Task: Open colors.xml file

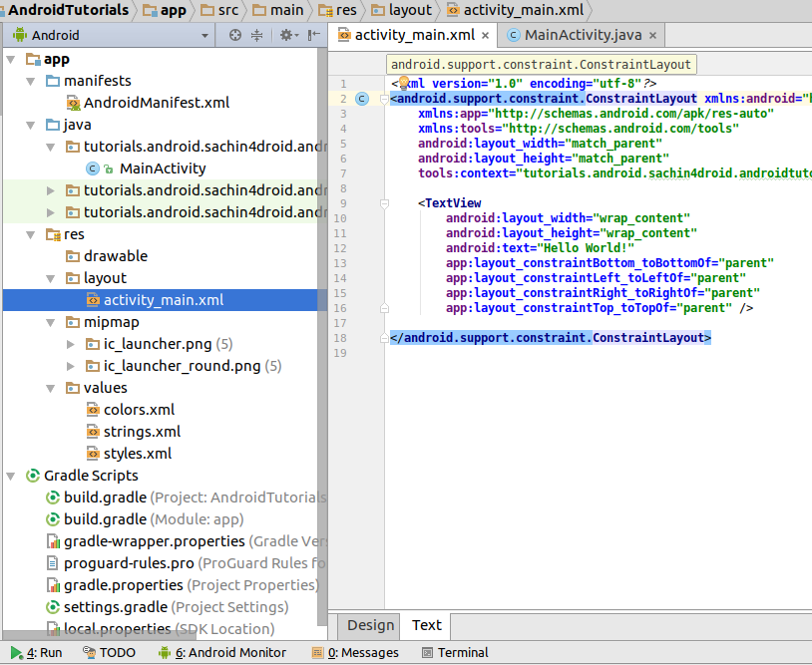Action: click(139, 410)
